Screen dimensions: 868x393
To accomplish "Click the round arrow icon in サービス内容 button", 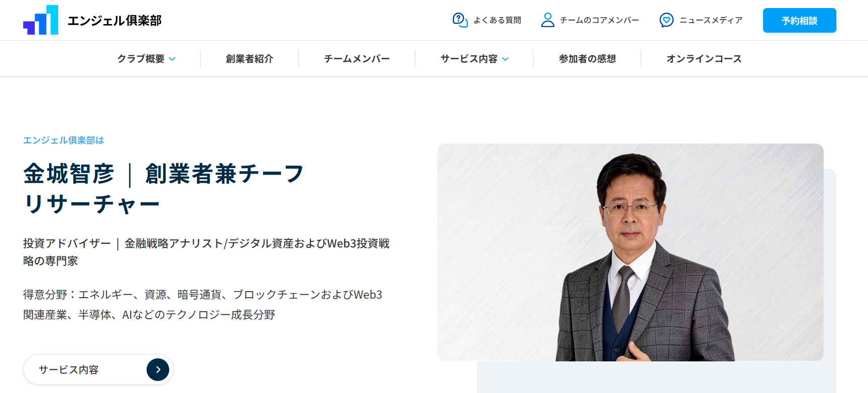I will coord(158,369).
